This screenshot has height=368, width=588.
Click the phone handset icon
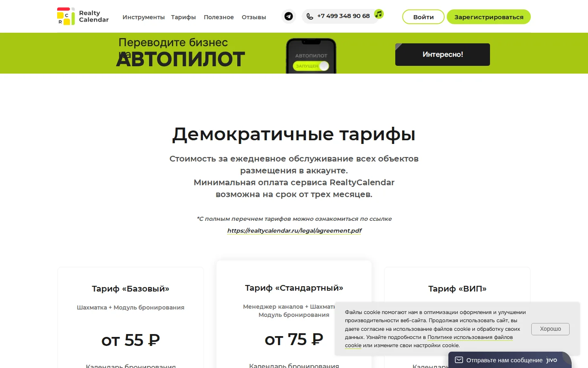(310, 16)
